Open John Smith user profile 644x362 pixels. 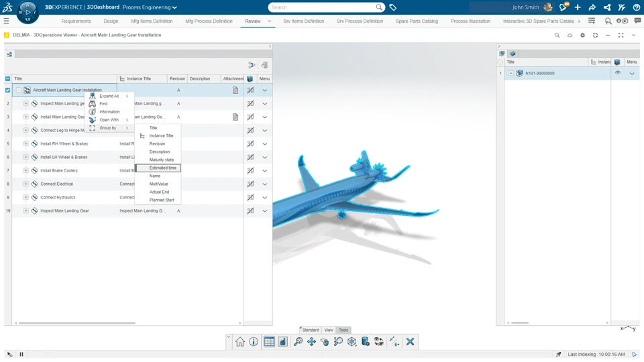point(532,7)
